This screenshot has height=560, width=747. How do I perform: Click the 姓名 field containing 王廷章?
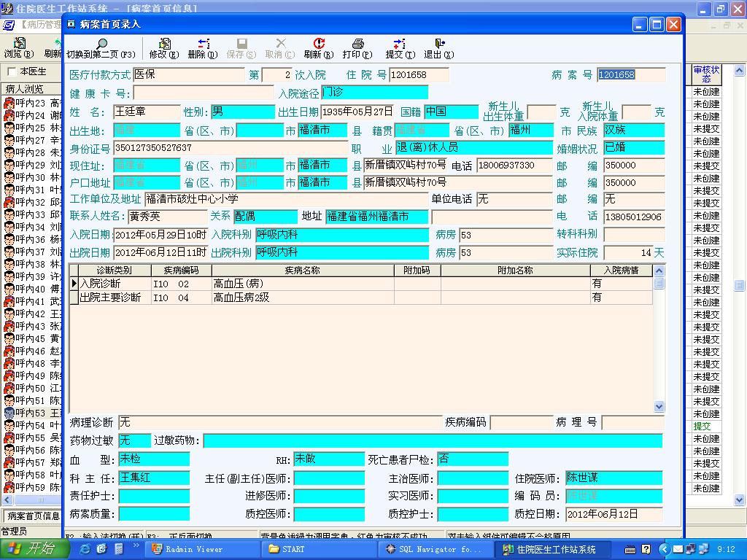[147, 112]
